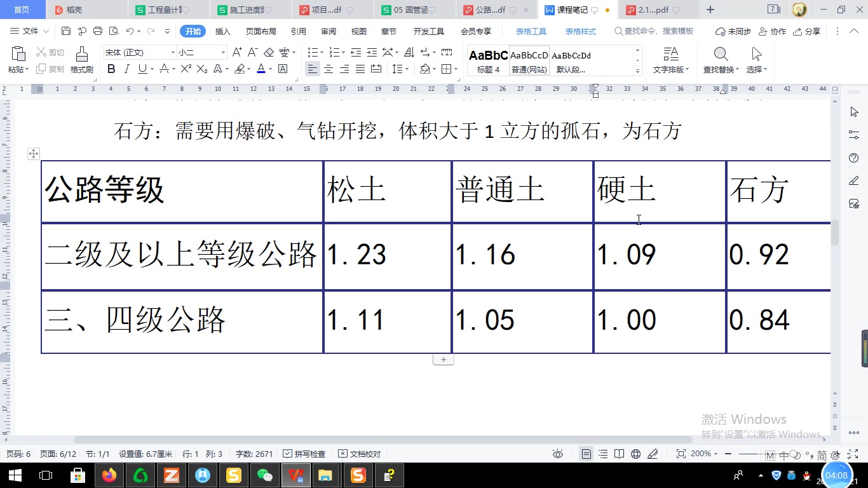The image size is (868, 488).
Task: Decrease paragraph indent
Action: point(356,53)
